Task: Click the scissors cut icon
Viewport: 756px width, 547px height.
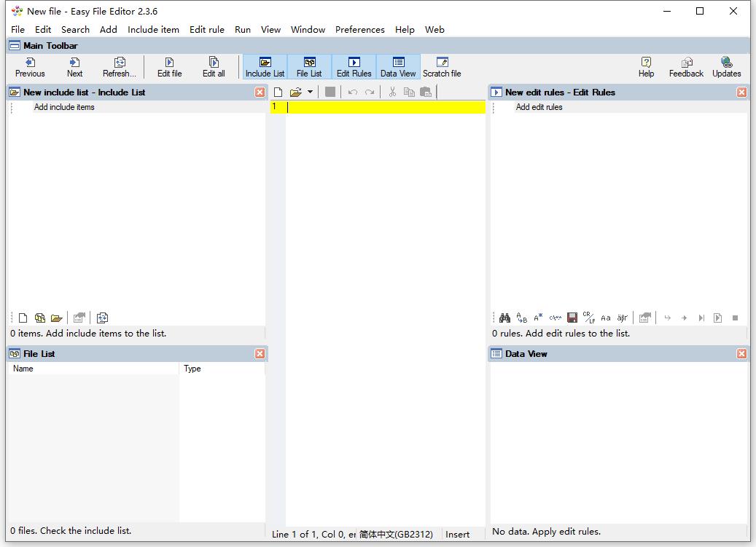Action: click(392, 92)
